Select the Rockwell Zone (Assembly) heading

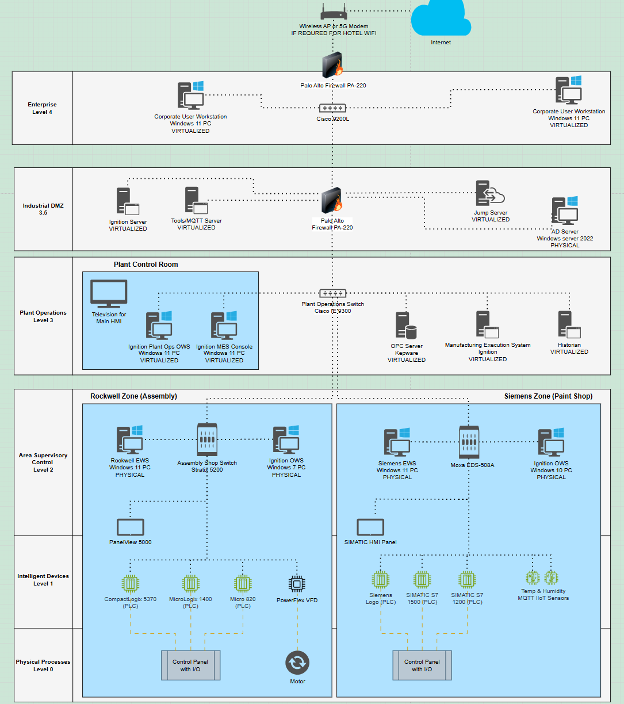[133, 397]
